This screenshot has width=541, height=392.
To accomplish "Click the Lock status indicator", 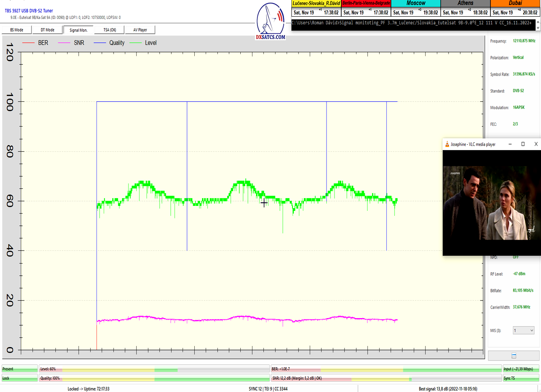I will [19, 378].
